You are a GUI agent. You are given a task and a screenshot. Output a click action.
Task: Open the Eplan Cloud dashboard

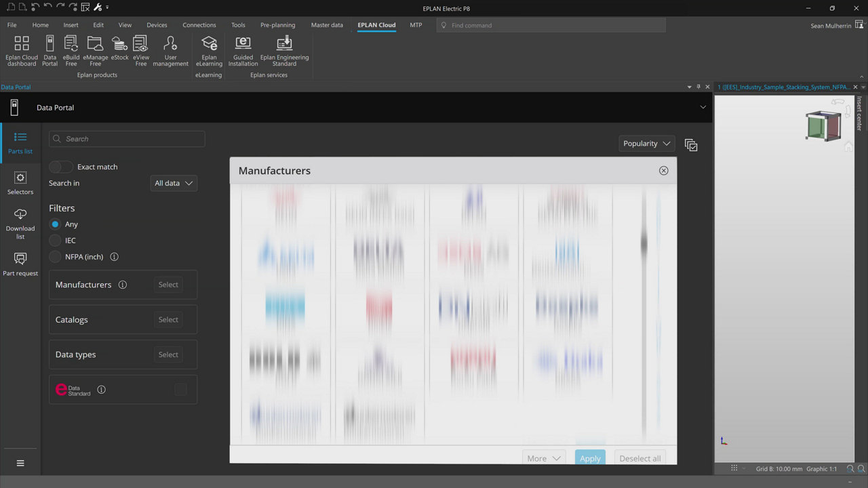pyautogui.click(x=22, y=51)
